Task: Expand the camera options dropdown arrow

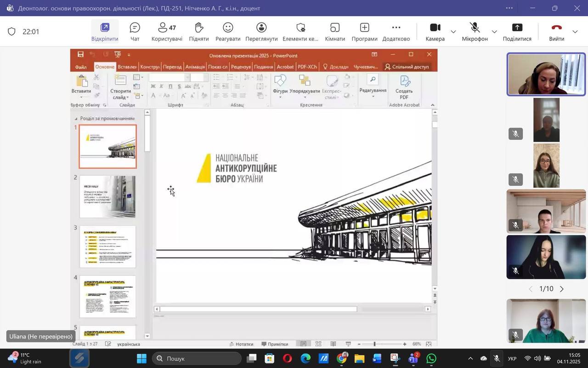Action: click(x=453, y=32)
